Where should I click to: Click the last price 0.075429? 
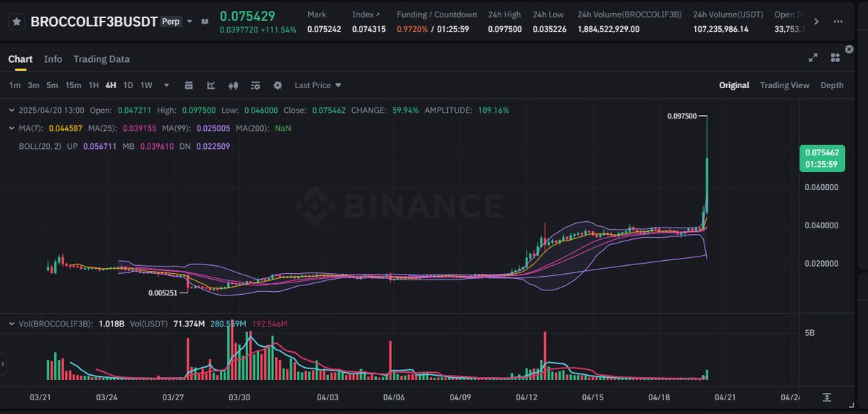pyautogui.click(x=247, y=16)
